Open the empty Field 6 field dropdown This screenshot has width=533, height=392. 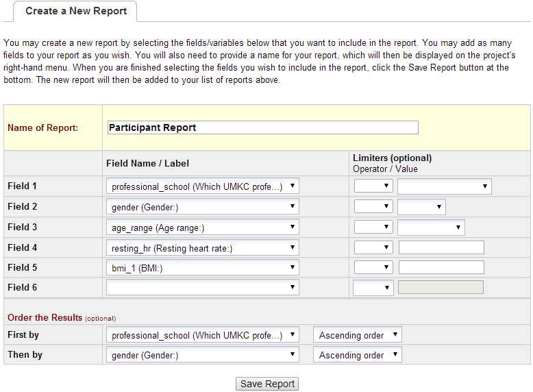pyautogui.click(x=203, y=288)
